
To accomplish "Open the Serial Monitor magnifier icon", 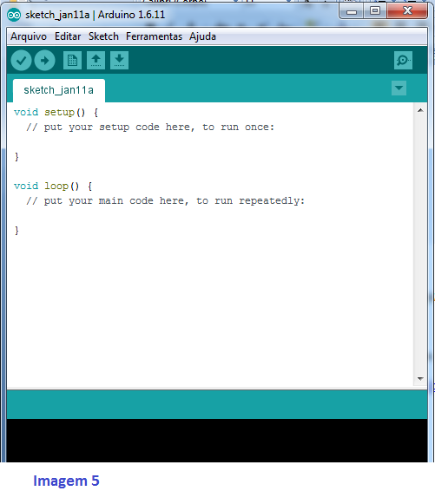I will click(403, 61).
